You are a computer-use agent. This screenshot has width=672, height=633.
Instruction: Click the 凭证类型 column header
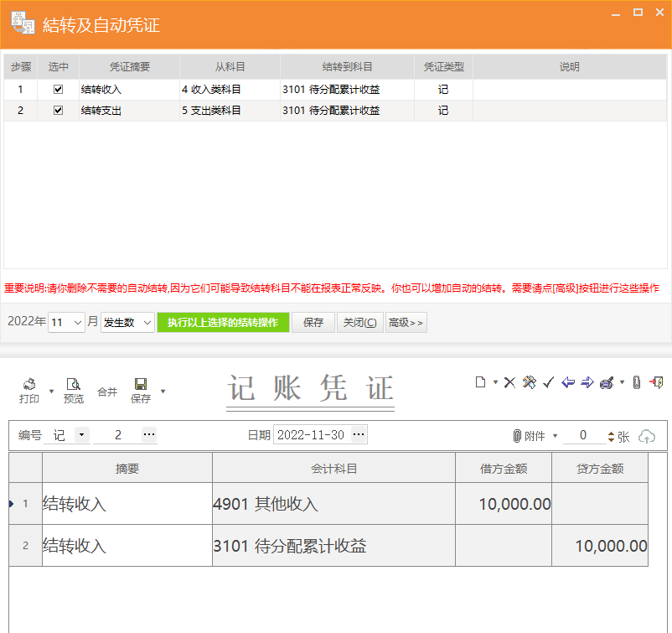tap(443, 66)
